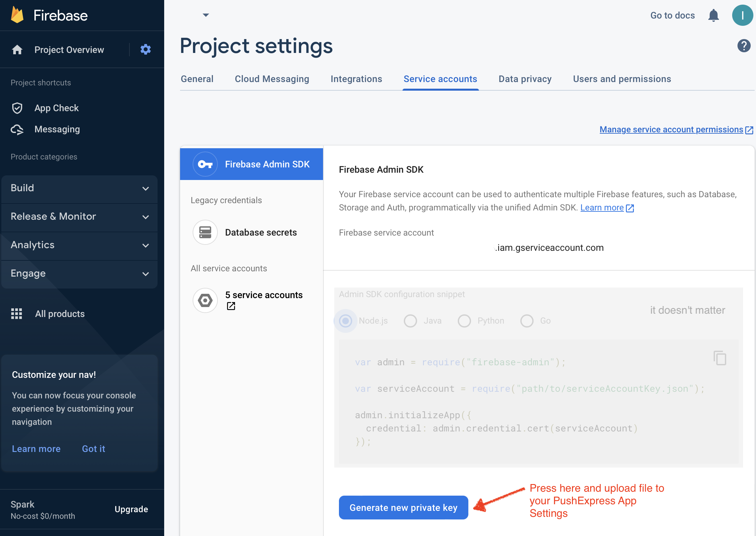This screenshot has width=756, height=536.
Task: Dismiss nav tip with Got it
Action: coord(93,449)
